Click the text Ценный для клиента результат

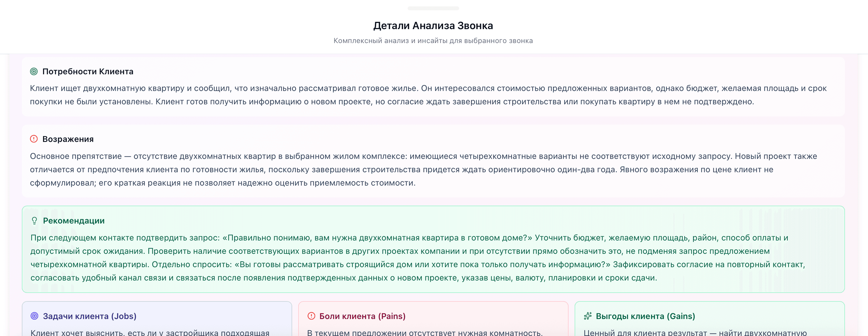(x=695, y=332)
